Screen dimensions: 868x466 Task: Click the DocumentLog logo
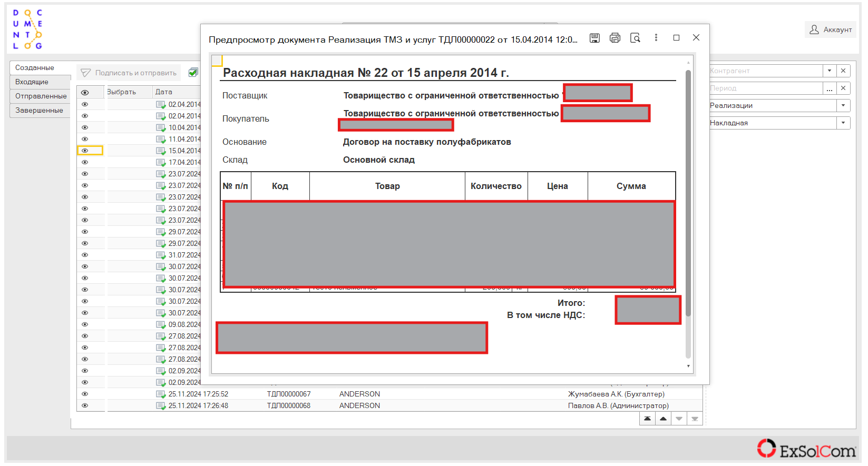coord(27,29)
